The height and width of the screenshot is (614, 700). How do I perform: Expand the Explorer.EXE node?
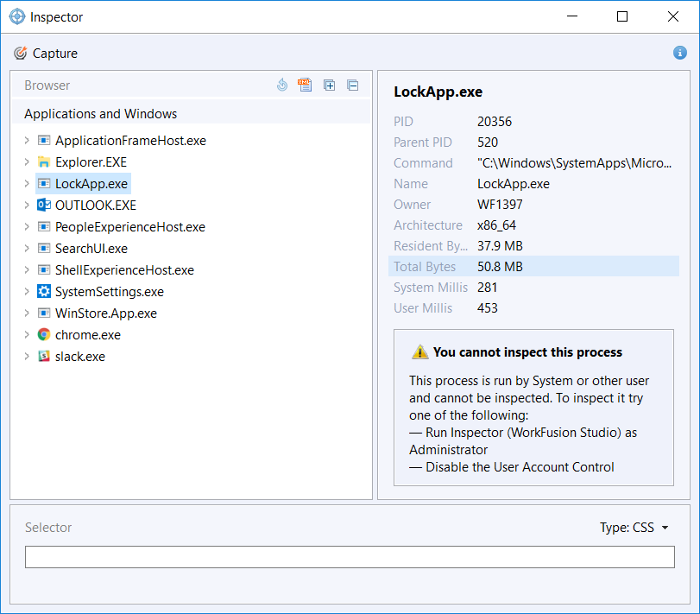[x=27, y=162]
